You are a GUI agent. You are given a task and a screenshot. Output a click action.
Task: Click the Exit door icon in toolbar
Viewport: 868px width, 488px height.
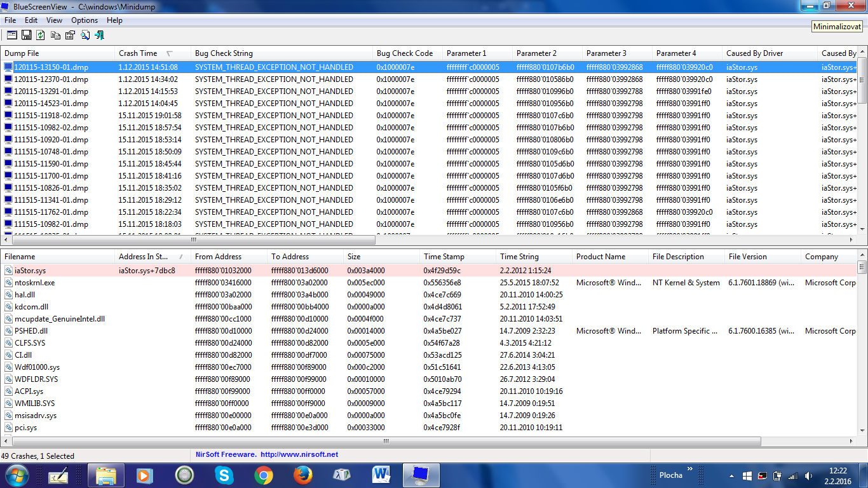coord(100,35)
